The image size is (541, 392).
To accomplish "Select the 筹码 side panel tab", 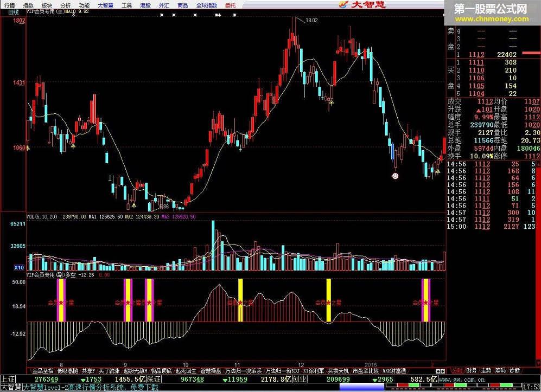I will (x=501, y=371).
